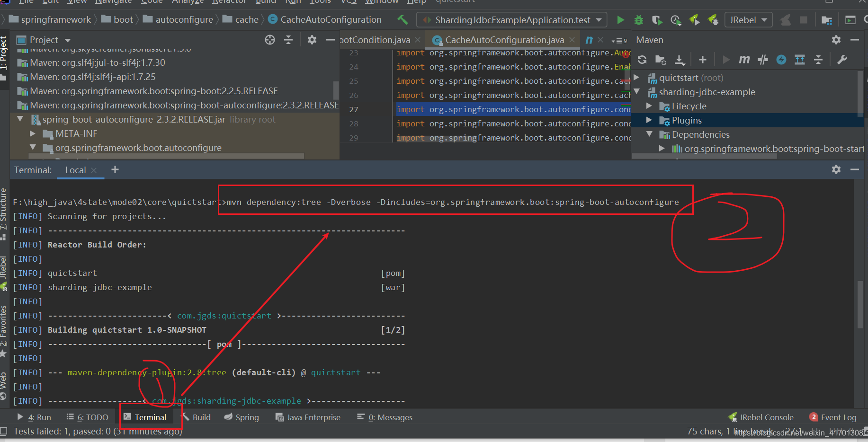Open Terminal panel gear settings
Viewport: 868px width, 442px height.
836,169
